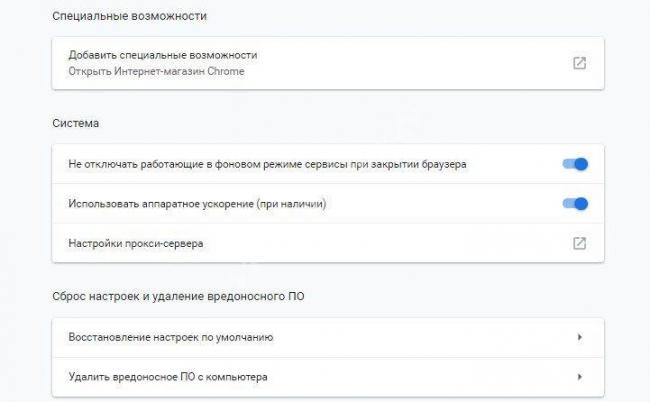Image resolution: width=650 pixels, height=402 pixels.
Task: Click the proxy settings external-link icon
Action: click(579, 243)
